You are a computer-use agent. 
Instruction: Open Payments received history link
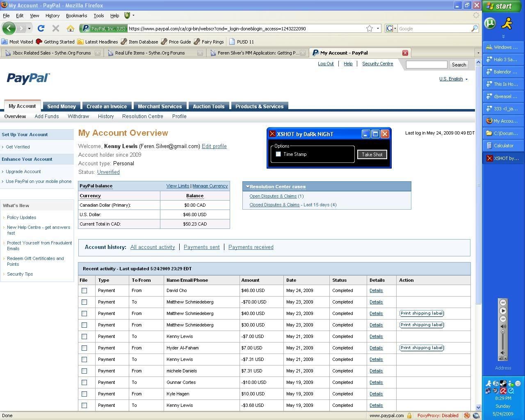click(x=251, y=247)
